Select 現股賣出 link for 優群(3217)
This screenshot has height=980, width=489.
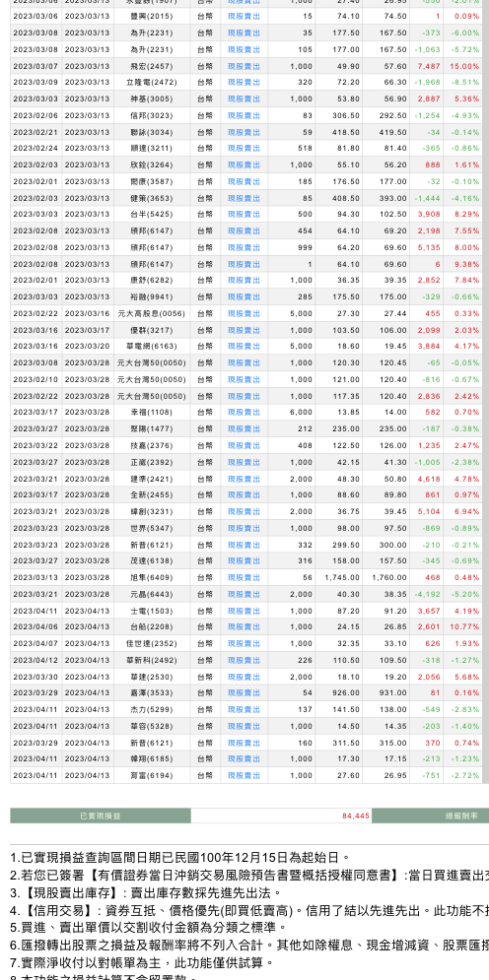point(244,330)
